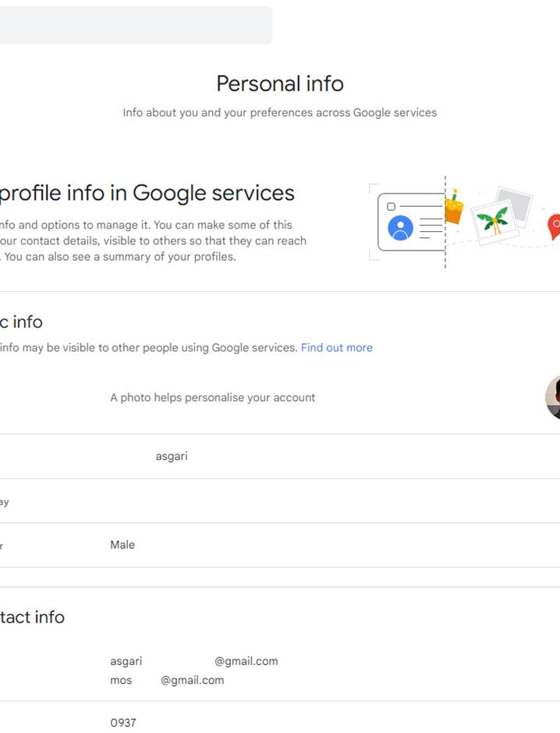
Task: Select the asgari gmail.com email address
Action: [x=194, y=661]
